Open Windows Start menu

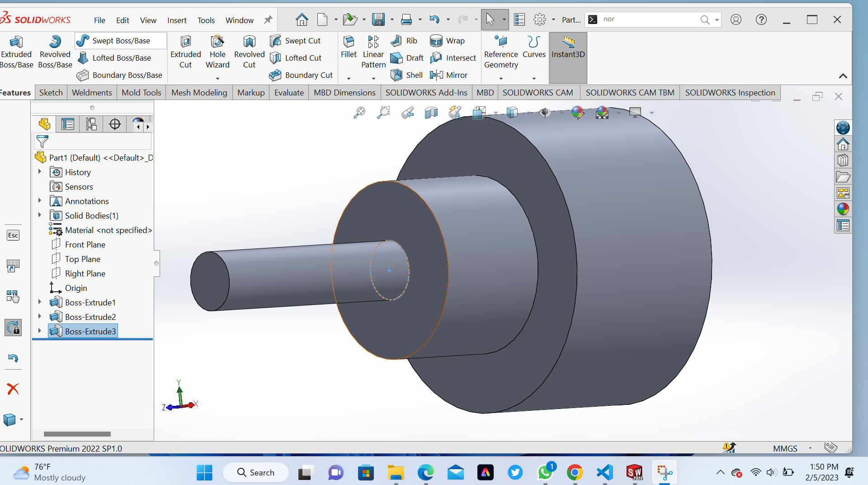(x=204, y=473)
